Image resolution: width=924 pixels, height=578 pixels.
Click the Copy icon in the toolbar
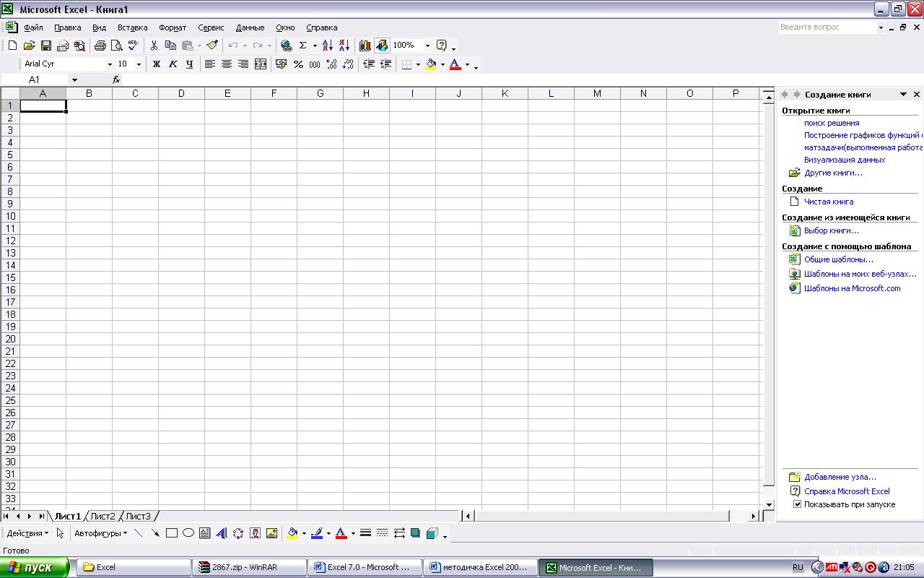point(170,46)
